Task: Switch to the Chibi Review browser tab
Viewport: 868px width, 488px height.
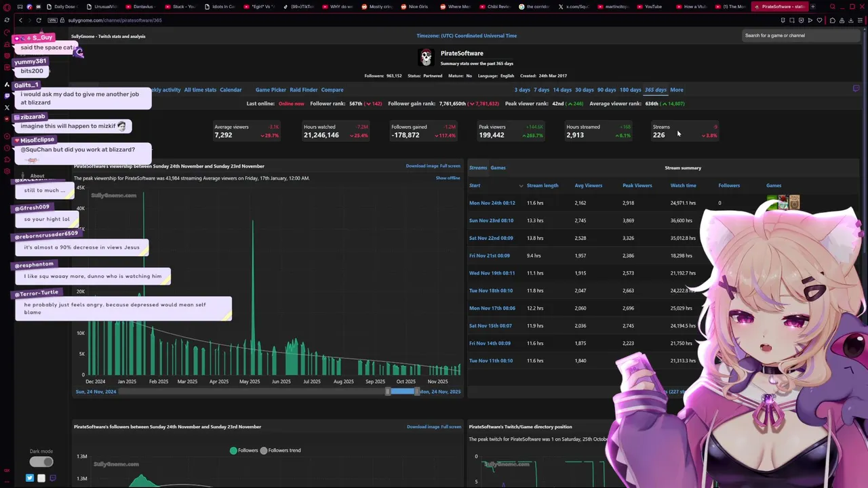Action: [496, 7]
